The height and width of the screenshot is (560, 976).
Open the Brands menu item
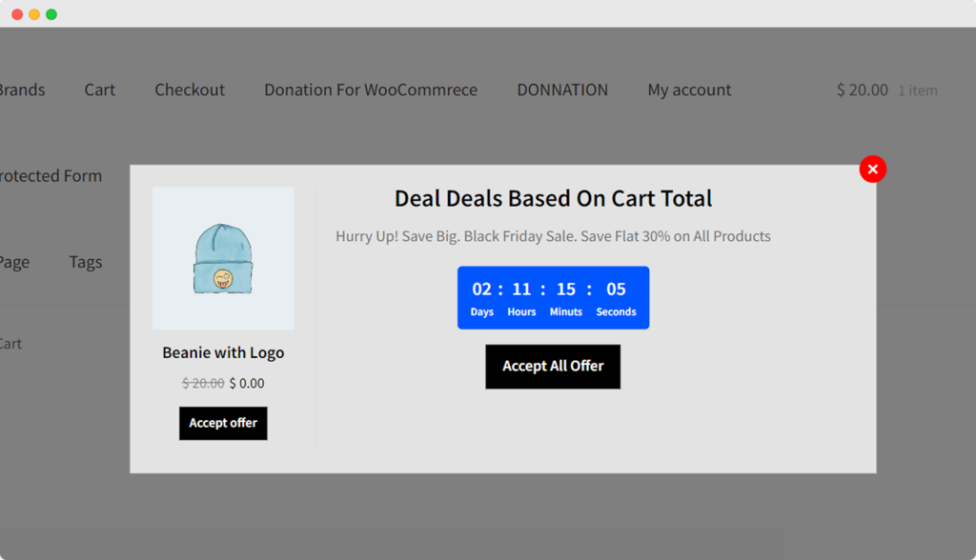tap(21, 90)
